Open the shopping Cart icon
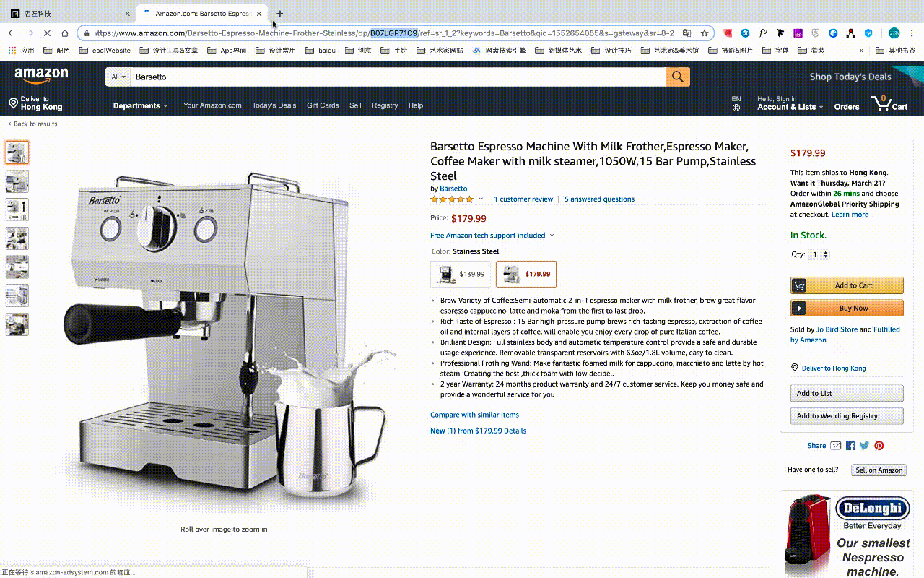924x578 pixels. tap(889, 103)
